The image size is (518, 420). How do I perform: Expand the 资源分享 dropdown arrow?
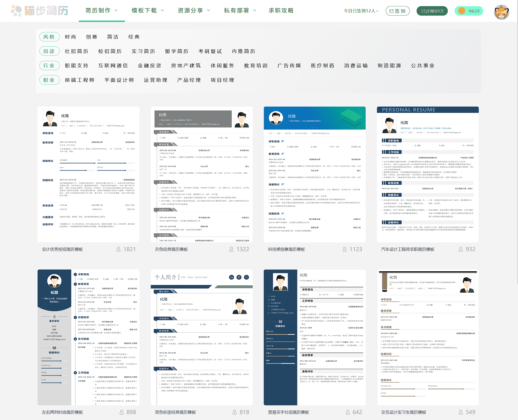(209, 10)
